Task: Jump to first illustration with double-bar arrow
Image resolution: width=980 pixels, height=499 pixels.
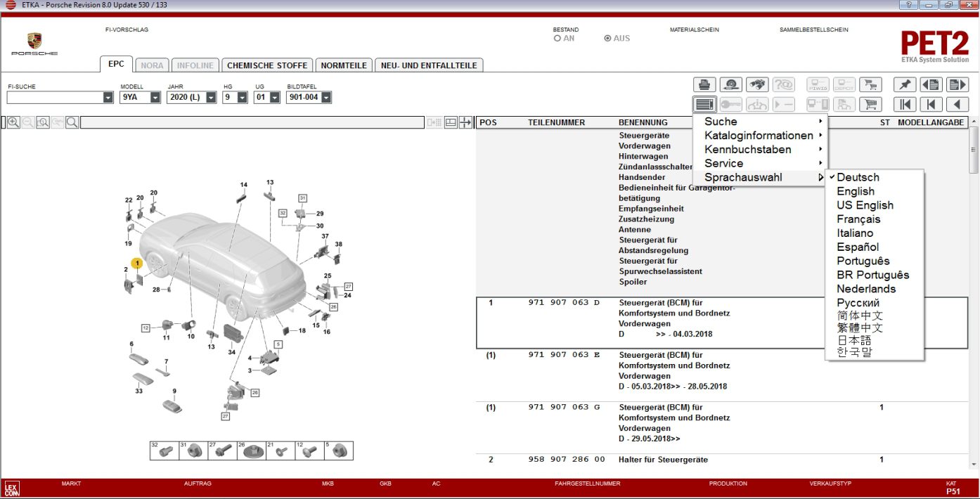Action: 905,105
